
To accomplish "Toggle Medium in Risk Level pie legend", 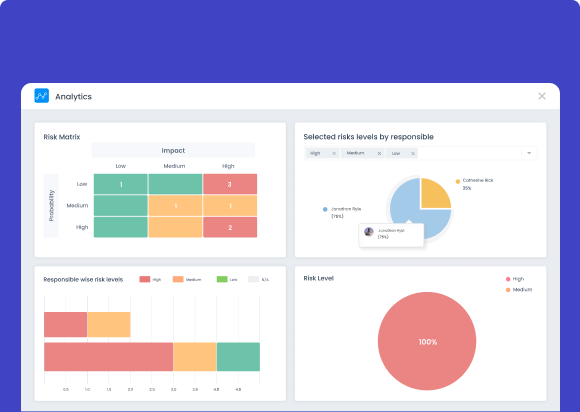I will click(519, 290).
